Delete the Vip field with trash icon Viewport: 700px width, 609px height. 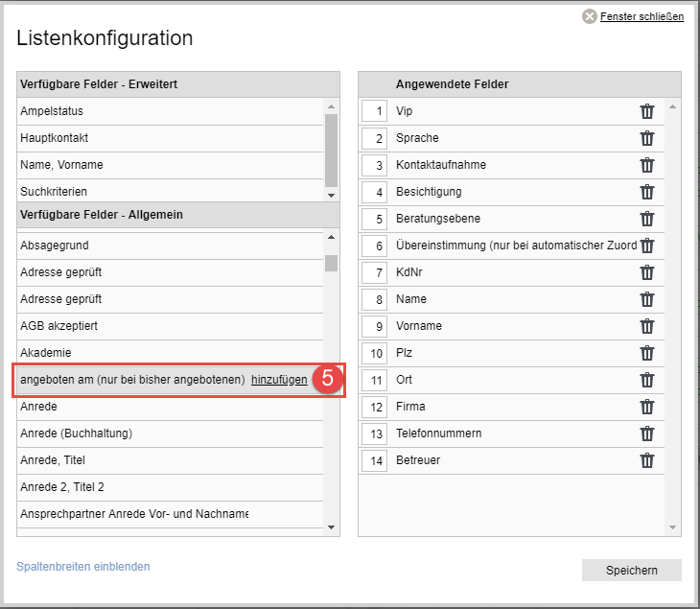[647, 111]
